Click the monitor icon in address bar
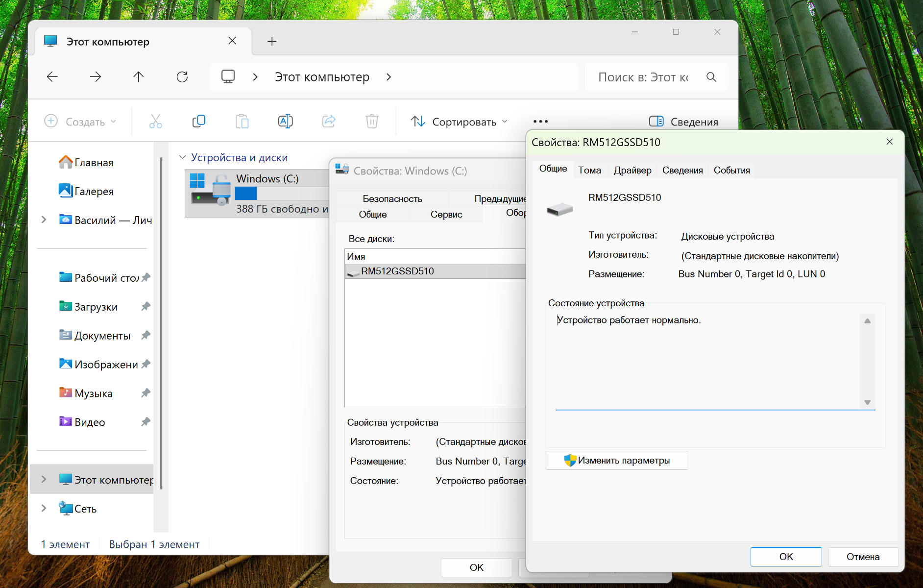The height and width of the screenshot is (588, 923). pos(228,76)
